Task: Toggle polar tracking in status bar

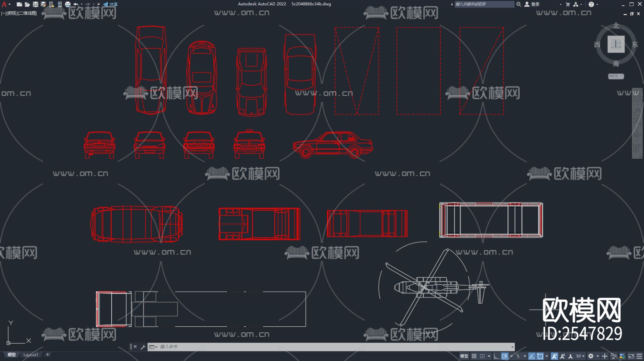Action: pos(505,356)
